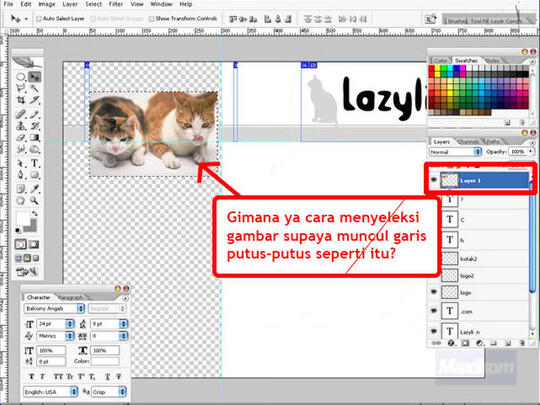Switch to the Channels tab

(x=468, y=142)
